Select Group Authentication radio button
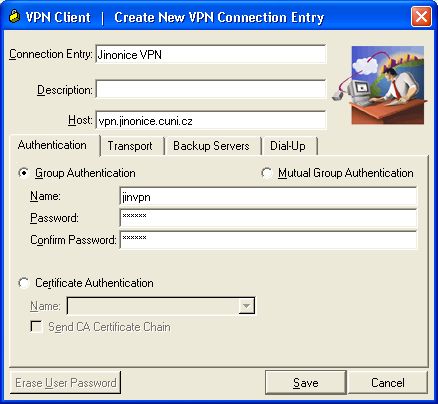 point(24,173)
